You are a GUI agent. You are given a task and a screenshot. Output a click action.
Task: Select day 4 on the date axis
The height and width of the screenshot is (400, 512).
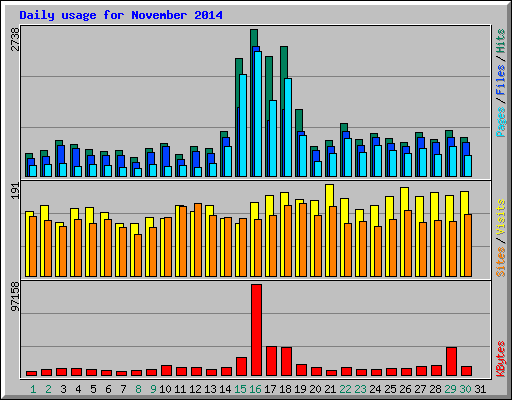(x=78, y=389)
